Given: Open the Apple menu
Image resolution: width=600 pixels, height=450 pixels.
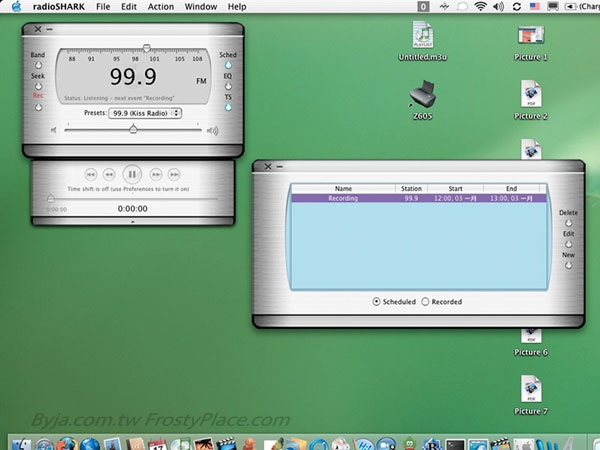Looking at the screenshot, I should click(16, 7).
